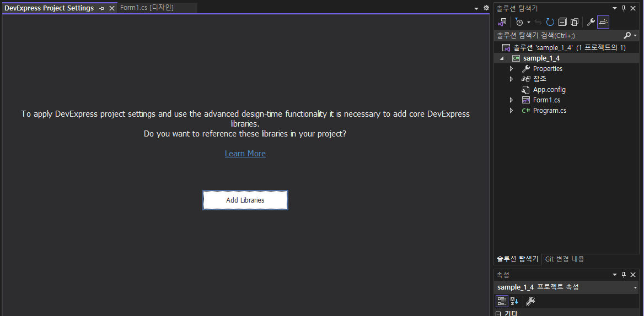The height and width of the screenshot is (316, 644).
Task: Click the Properties wrench icon in tree
Action: coord(525,68)
